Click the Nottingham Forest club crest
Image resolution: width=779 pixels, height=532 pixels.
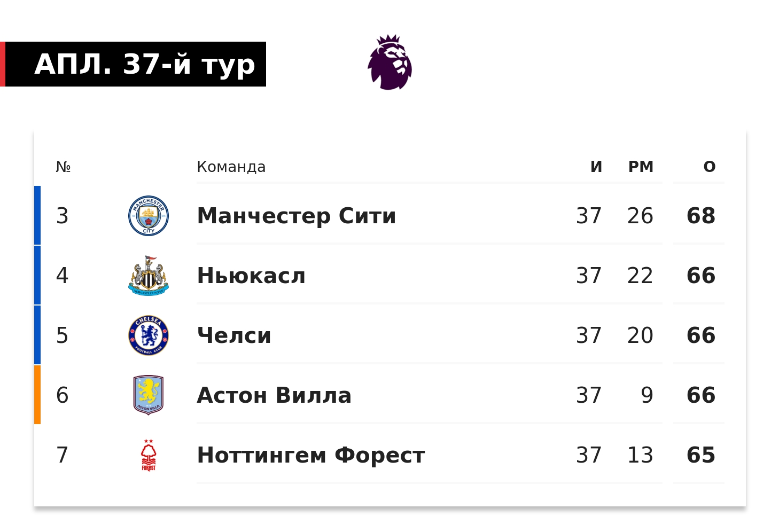[149, 455]
